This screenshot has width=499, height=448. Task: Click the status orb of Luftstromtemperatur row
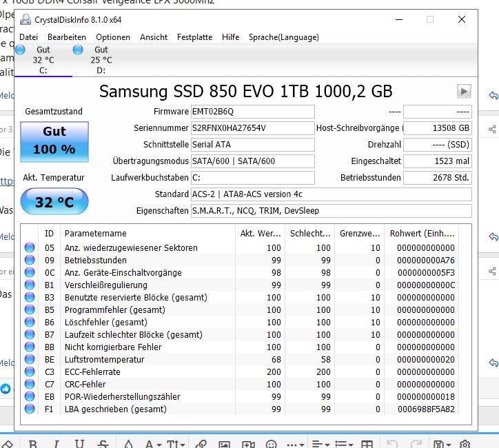tap(30, 359)
